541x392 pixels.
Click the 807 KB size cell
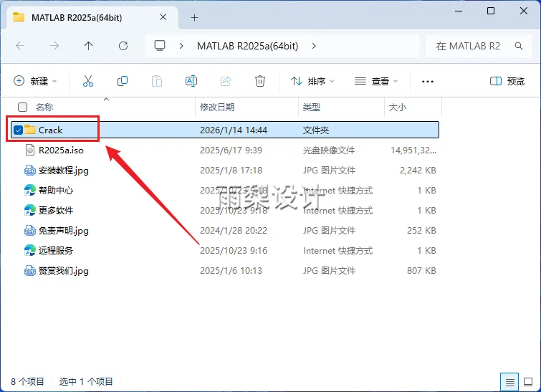(x=421, y=271)
